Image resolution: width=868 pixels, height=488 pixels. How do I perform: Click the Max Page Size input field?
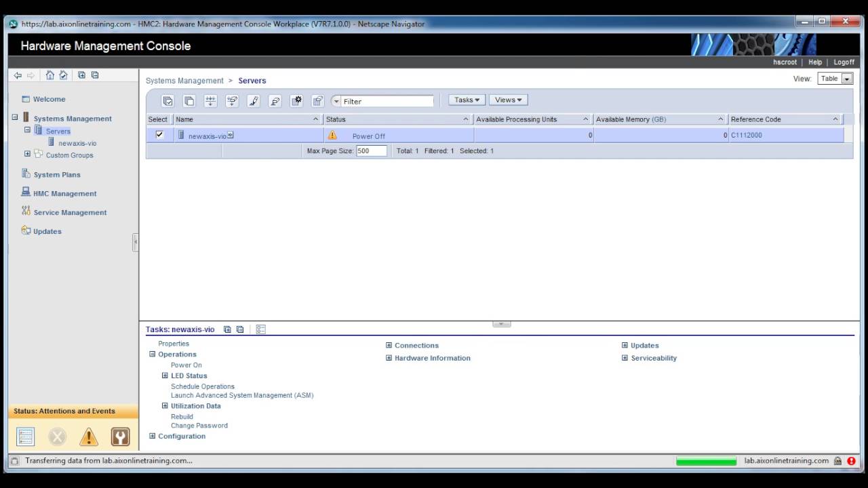coord(371,150)
